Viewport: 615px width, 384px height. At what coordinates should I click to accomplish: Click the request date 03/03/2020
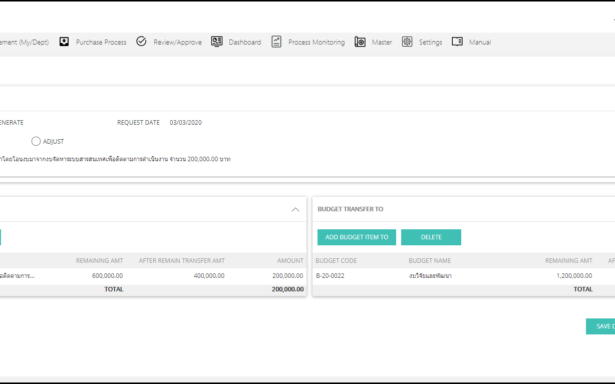pos(186,122)
